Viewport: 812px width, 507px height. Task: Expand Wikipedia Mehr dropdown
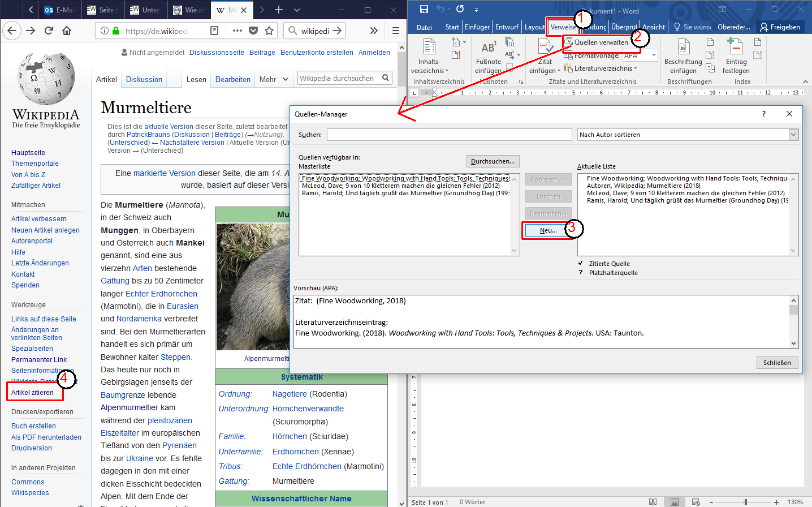pyautogui.click(x=274, y=79)
